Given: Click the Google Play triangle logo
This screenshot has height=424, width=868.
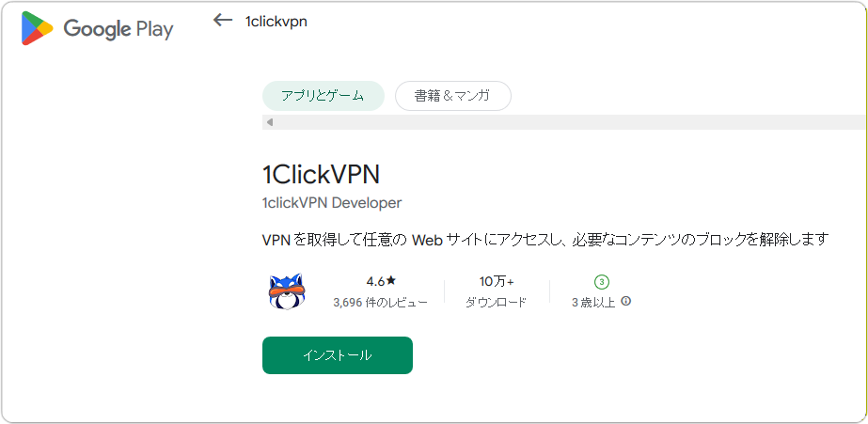Looking at the screenshot, I should click(37, 28).
